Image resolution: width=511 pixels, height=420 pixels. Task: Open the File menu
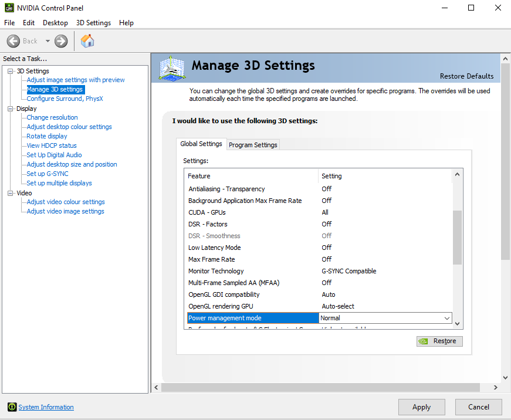click(9, 23)
